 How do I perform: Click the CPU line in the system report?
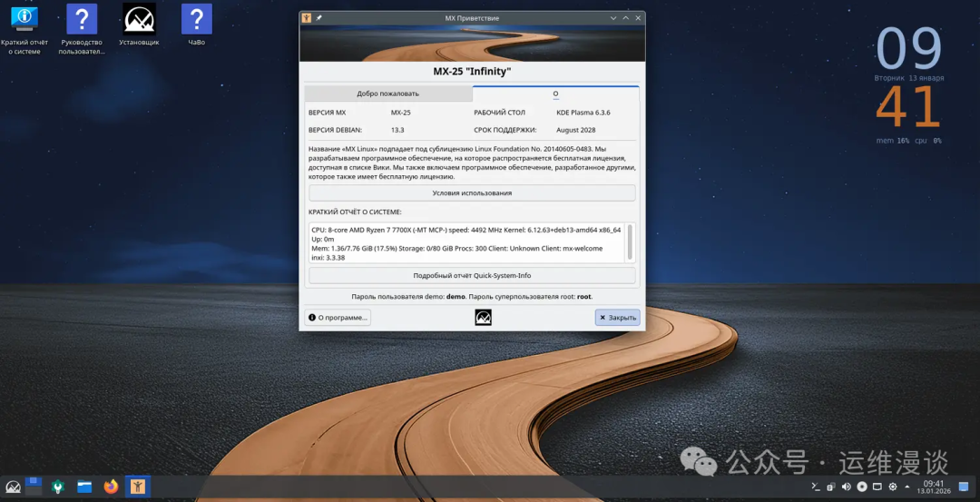point(466,230)
